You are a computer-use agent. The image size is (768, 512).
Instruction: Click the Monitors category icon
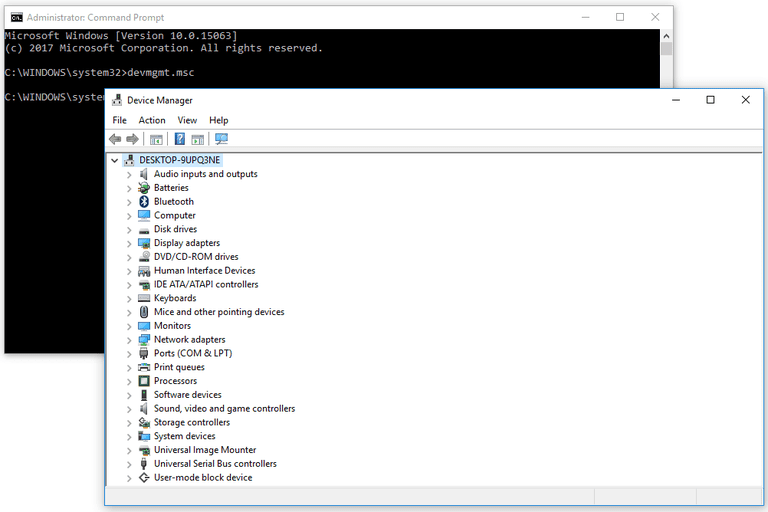[x=144, y=326]
